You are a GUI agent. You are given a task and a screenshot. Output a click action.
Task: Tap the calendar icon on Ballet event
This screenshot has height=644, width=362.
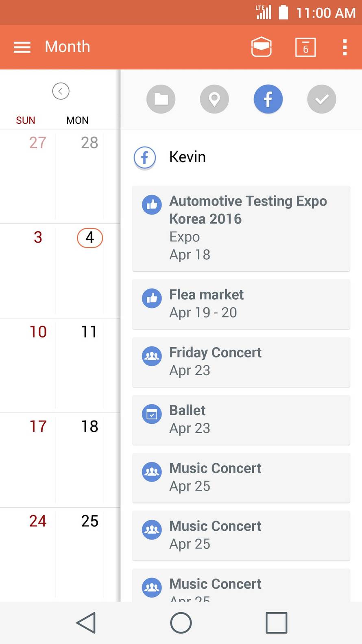(152, 414)
